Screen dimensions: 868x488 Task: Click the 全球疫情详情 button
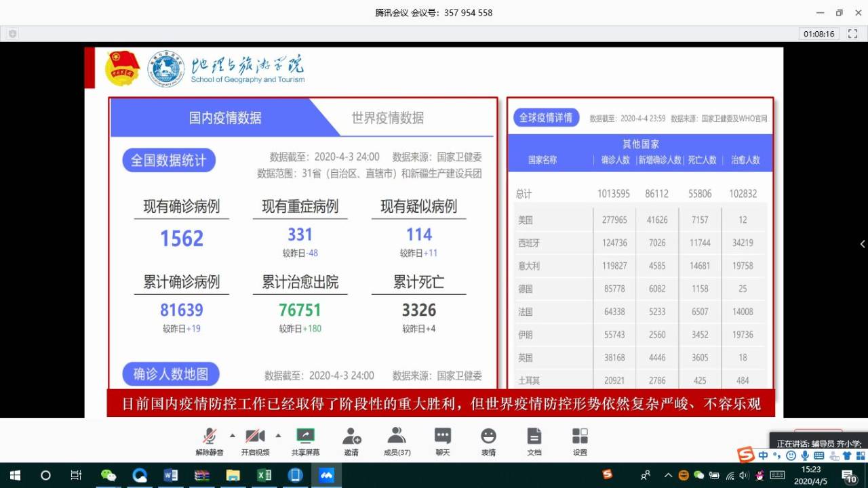pos(546,118)
